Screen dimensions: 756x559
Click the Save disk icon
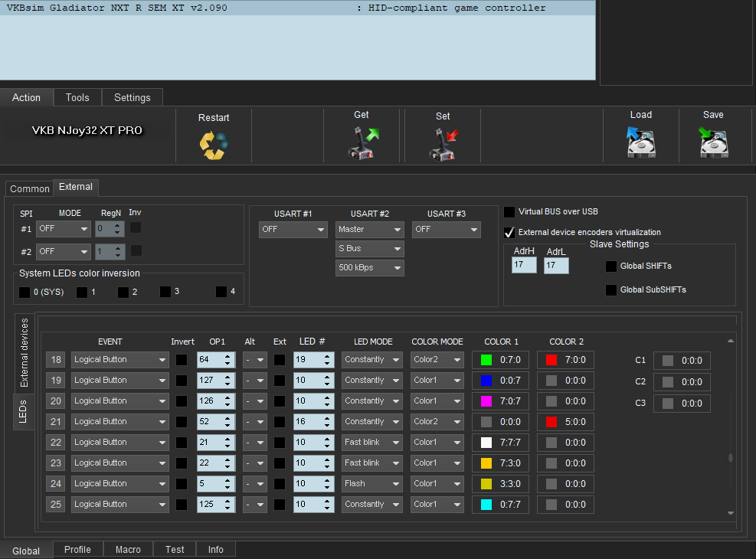712,142
